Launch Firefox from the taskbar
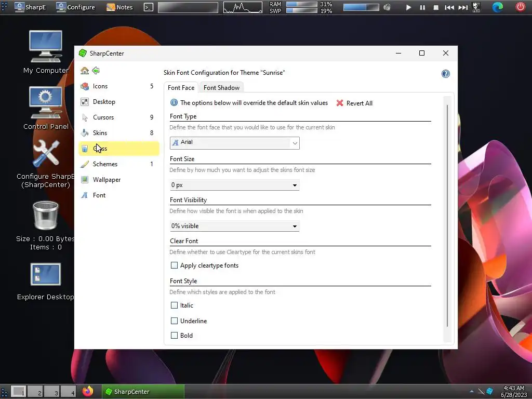The width and height of the screenshot is (532, 399). [87, 391]
